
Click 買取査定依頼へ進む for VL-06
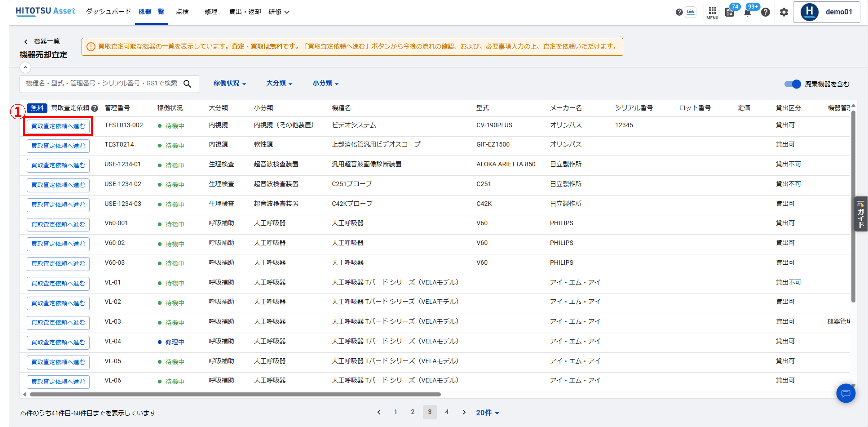[x=58, y=382]
